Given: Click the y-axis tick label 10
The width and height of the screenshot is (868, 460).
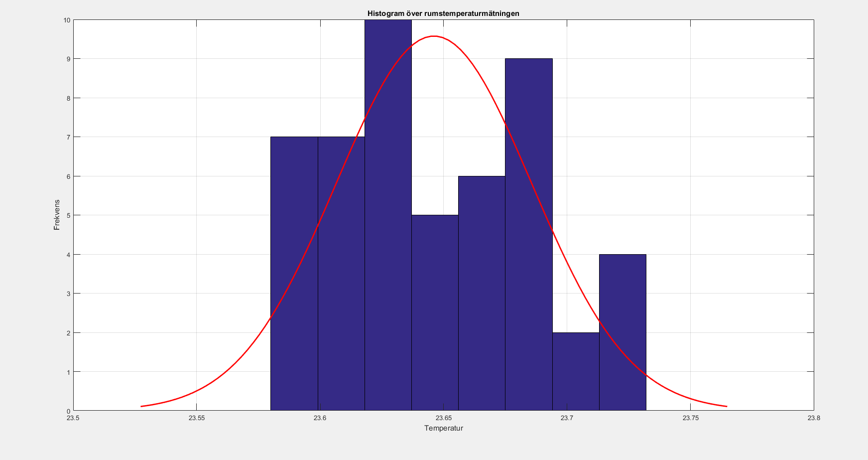Looking at the screenshot, I should click(x=66, y=20).
